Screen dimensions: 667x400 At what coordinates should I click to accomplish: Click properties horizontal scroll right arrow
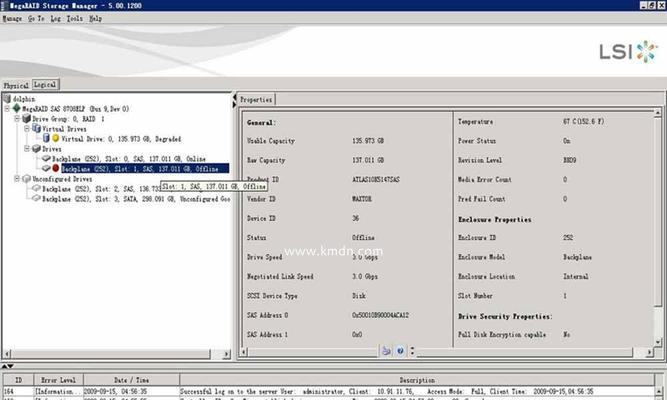[x=649, y=352]
